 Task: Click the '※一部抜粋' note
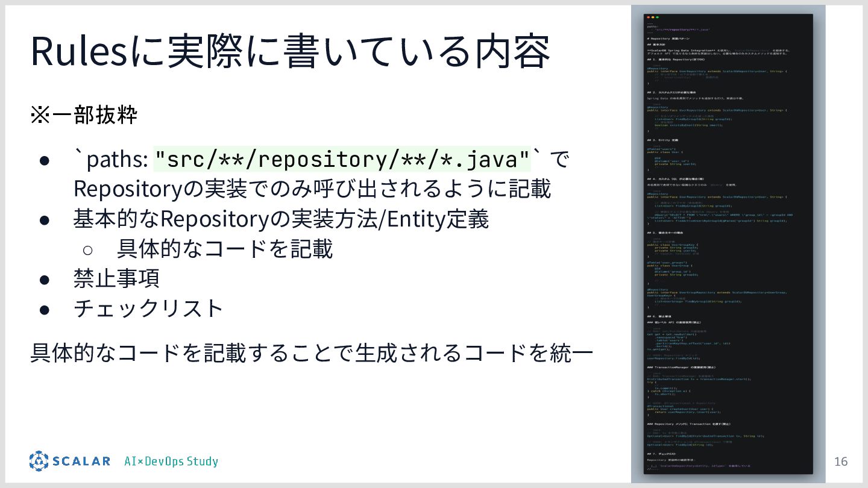coord(84,115)
